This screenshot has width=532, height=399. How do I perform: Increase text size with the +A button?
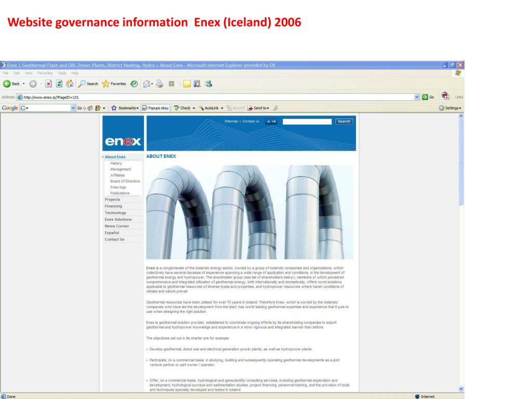coord(274,122)
